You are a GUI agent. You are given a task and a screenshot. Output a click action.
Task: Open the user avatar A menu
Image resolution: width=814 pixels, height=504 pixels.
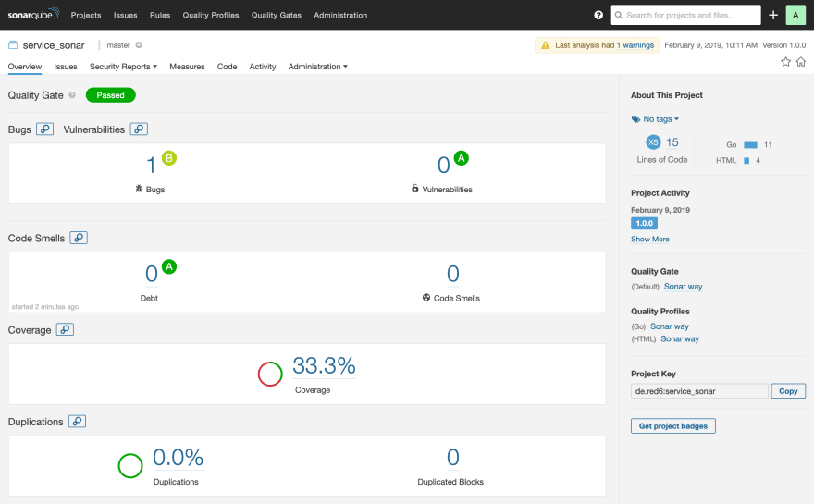(795, 15)
